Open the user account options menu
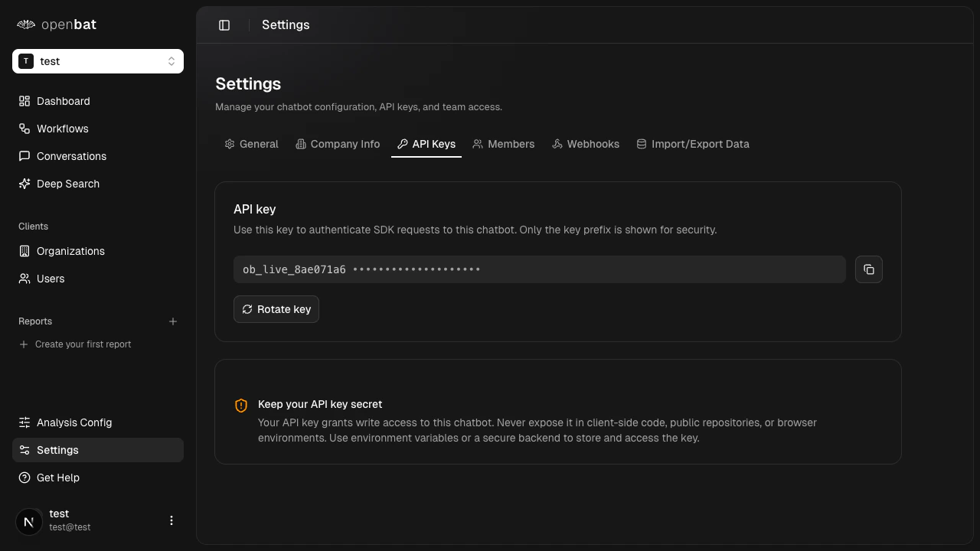Screen dimensions: 980x551 click(171, 520)
